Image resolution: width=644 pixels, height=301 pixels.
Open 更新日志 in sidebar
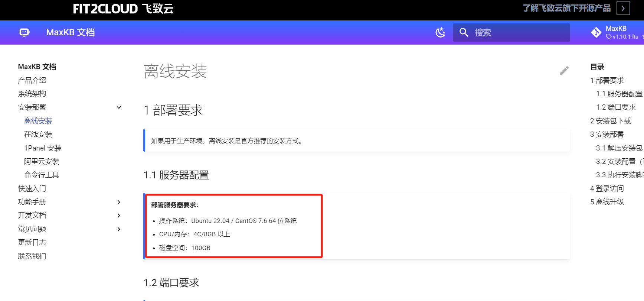pyautogui.click(x=32, y=242)
